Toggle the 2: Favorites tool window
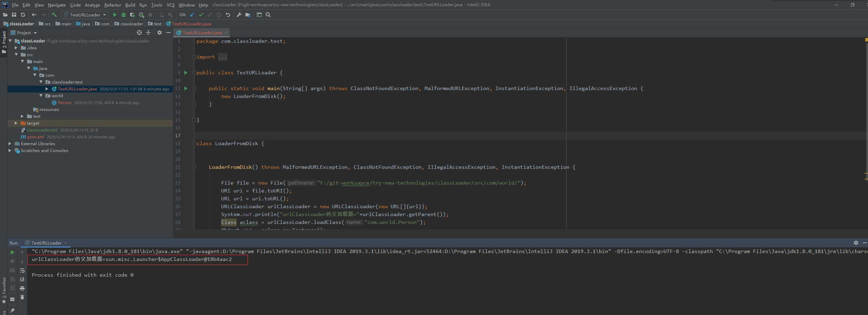The height and width of the screenshot is (315, 868). click(x=4, y=290)
